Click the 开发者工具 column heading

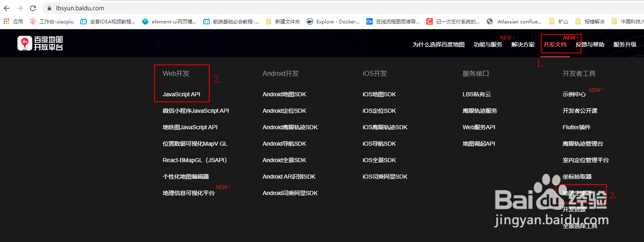point(579,74)
